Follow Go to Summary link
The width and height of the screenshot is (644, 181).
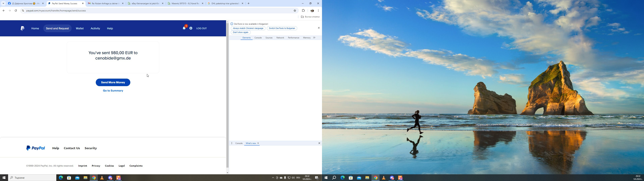coord(113,91)
